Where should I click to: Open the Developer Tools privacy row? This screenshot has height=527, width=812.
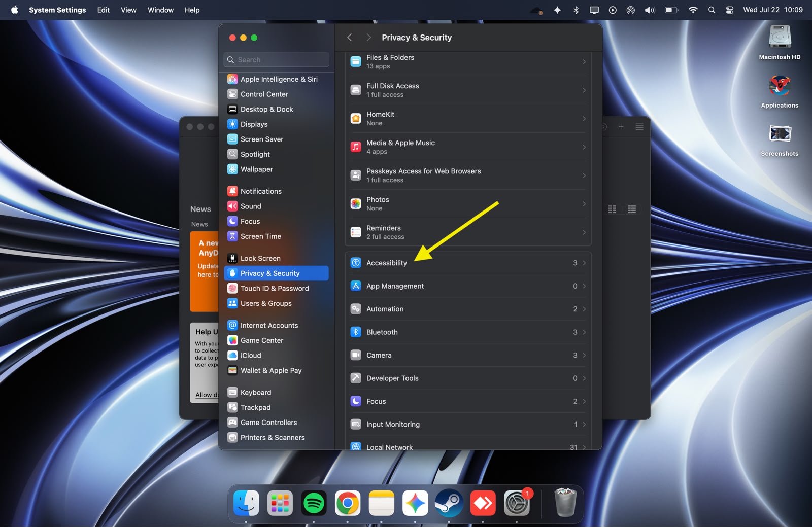468,378
